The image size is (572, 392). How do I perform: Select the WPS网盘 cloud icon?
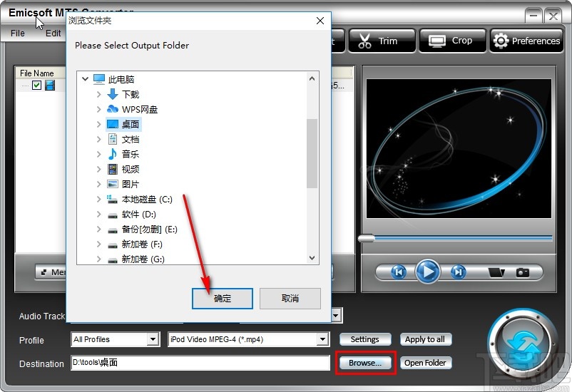coord(113,109)
